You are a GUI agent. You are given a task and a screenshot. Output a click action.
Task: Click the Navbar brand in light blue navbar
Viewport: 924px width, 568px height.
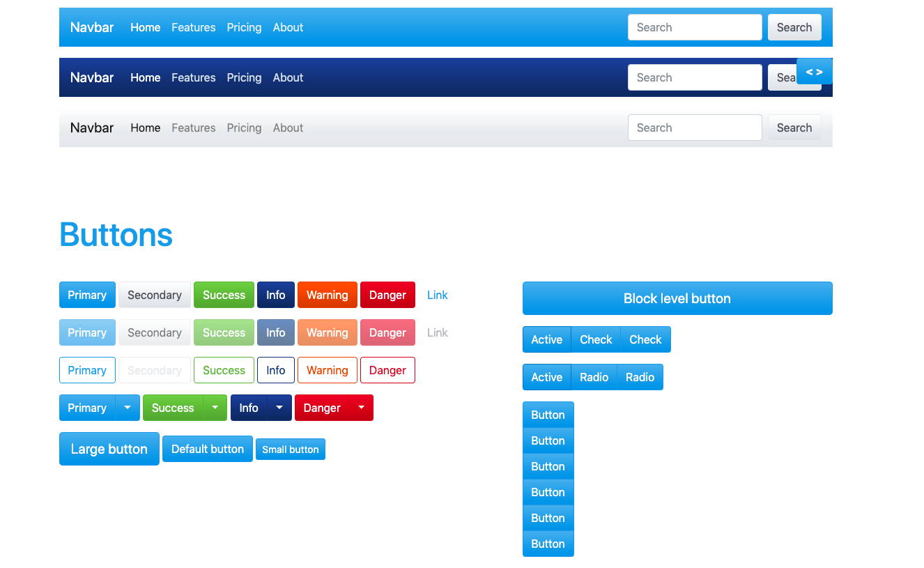tap(92, 27)
